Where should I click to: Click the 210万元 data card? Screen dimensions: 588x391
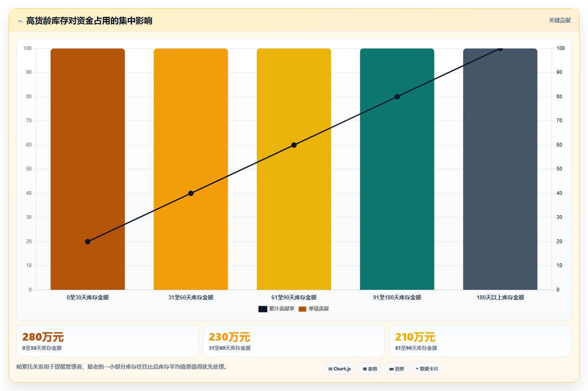pos(480,341)
